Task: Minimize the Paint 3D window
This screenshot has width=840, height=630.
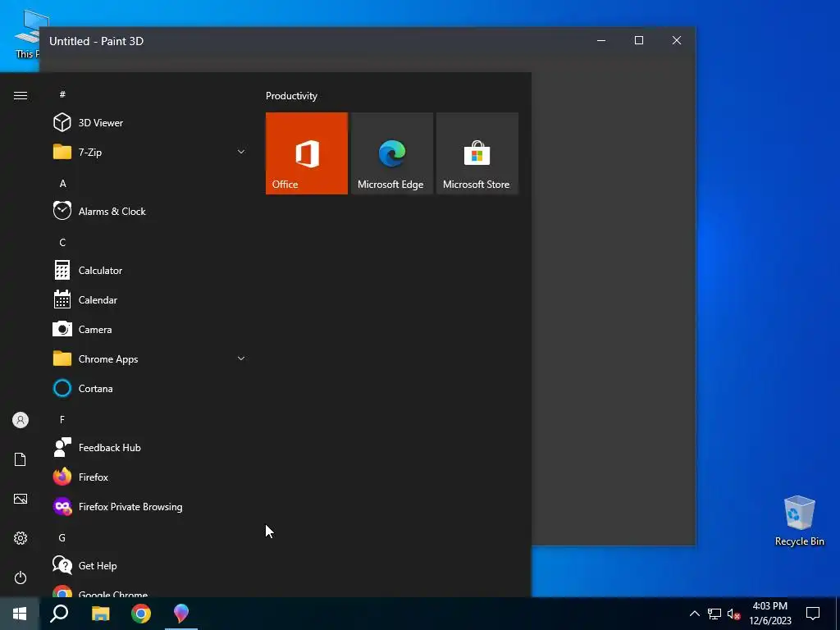Action: click(x=601, y=40)
